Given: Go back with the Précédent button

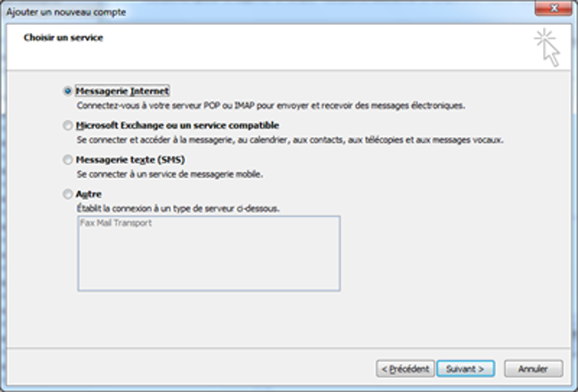Looking at the screenshot, I should click(x=405, y=368).
